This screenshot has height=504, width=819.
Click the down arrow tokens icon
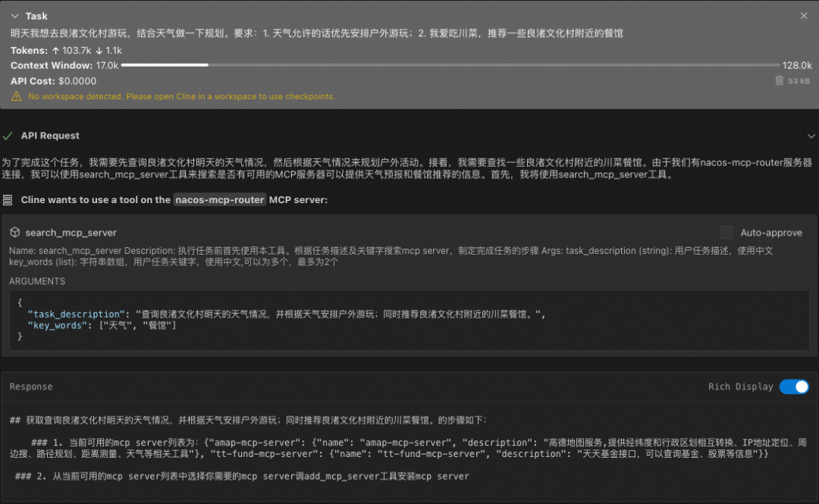coord(99,51)
